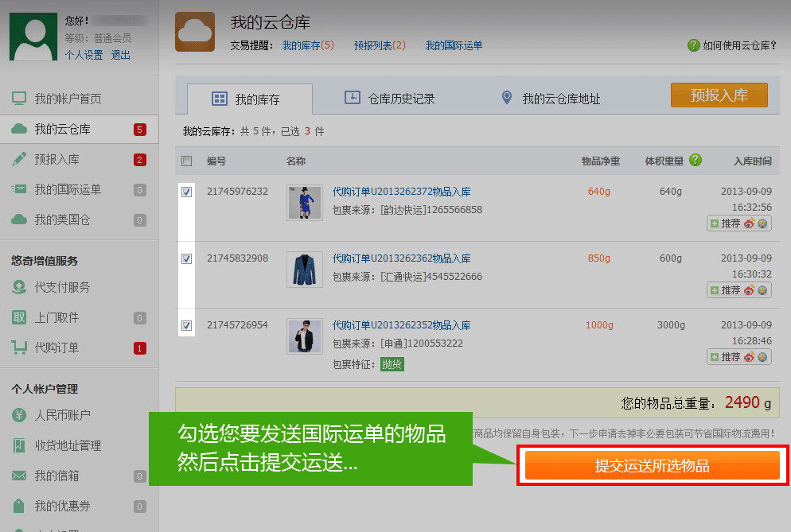The width and height of the screenshot is (791, 532).
Task: Click the red badge 1 on 代购订单
Action: click(x=140, y=348)
